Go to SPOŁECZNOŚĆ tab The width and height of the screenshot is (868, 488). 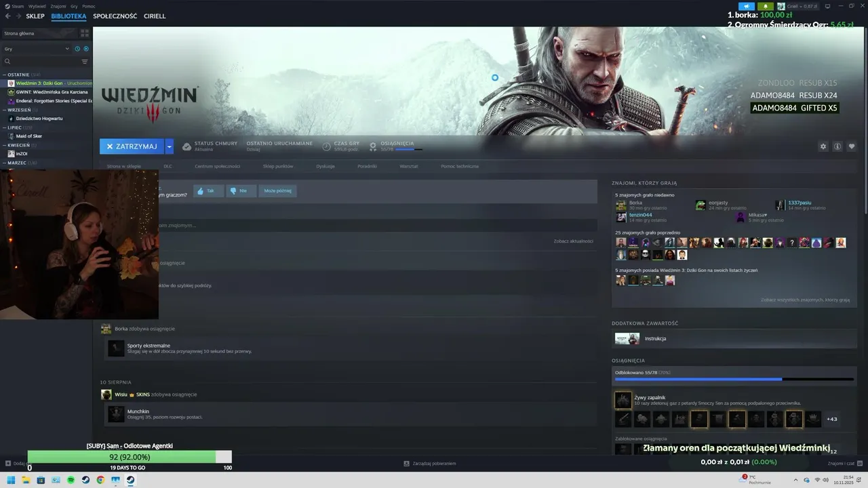click(x=115, y=16)
